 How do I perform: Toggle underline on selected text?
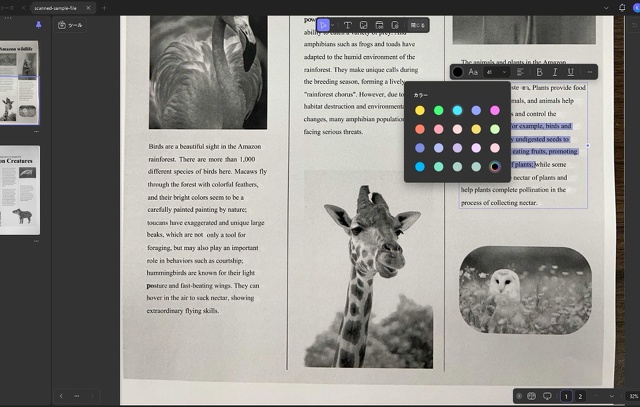pos(570,72)
